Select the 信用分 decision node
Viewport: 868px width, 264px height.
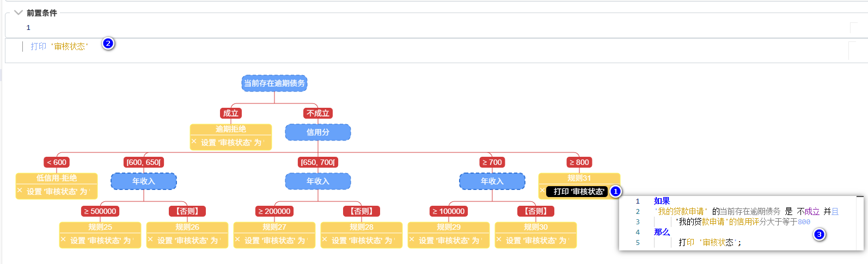coord(318,132)
